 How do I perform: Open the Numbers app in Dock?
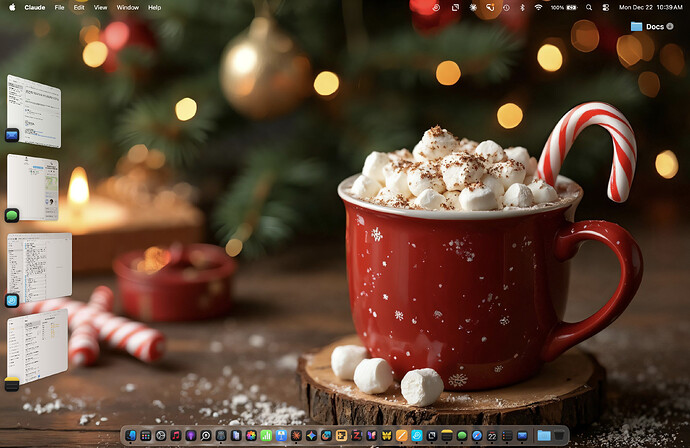tap(266, 436)
